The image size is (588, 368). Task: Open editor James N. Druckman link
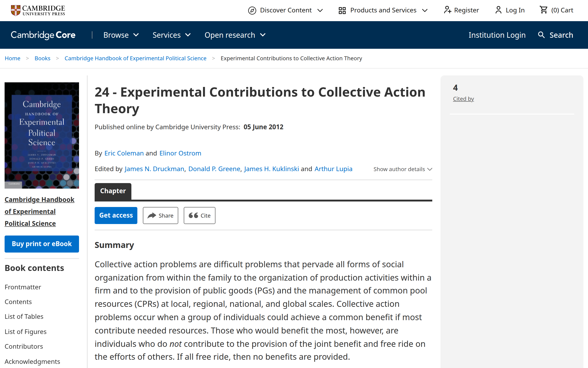[155, 169]
